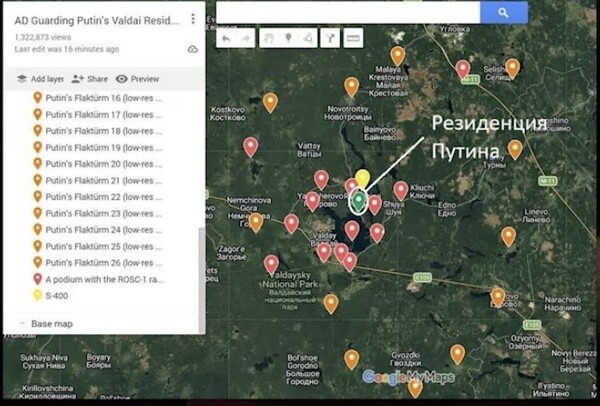Viewport: 600px width, 406px height.
Task: Expand the Base map section
Action: click(50, 324)
